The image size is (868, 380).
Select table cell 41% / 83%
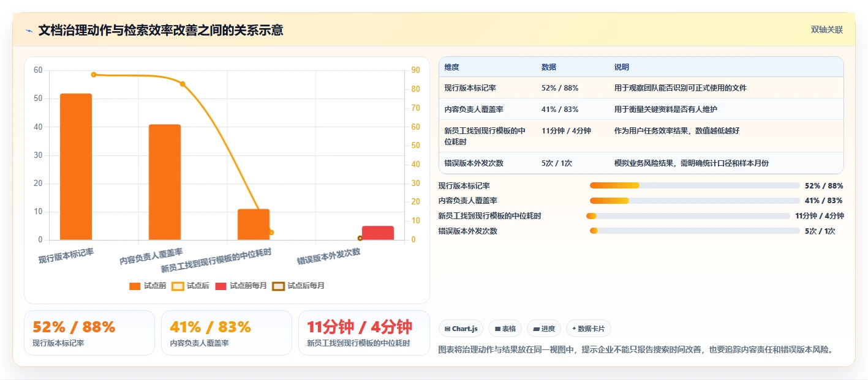(x=560, y=110)
